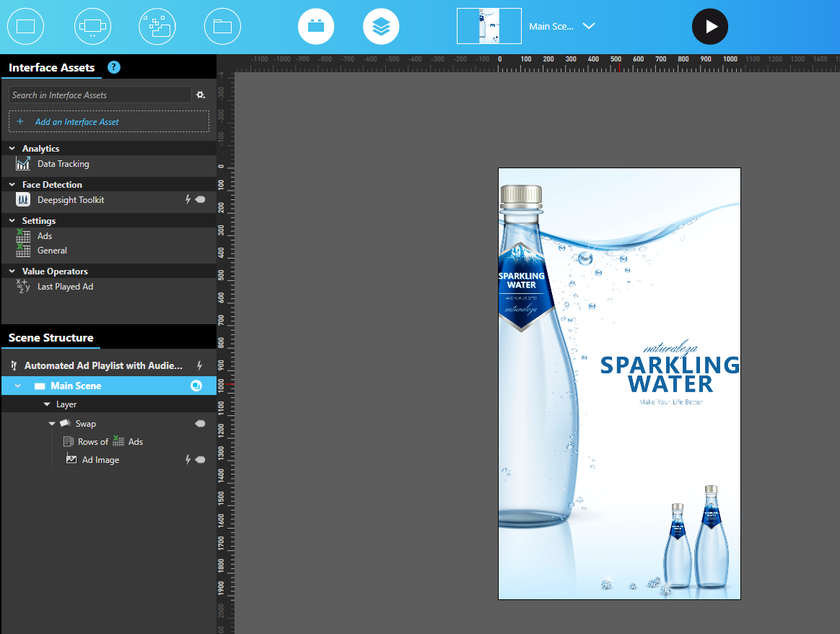840x634 pixels.
Task: Open help for Interface Assets
Action: [x=114, y=67]
